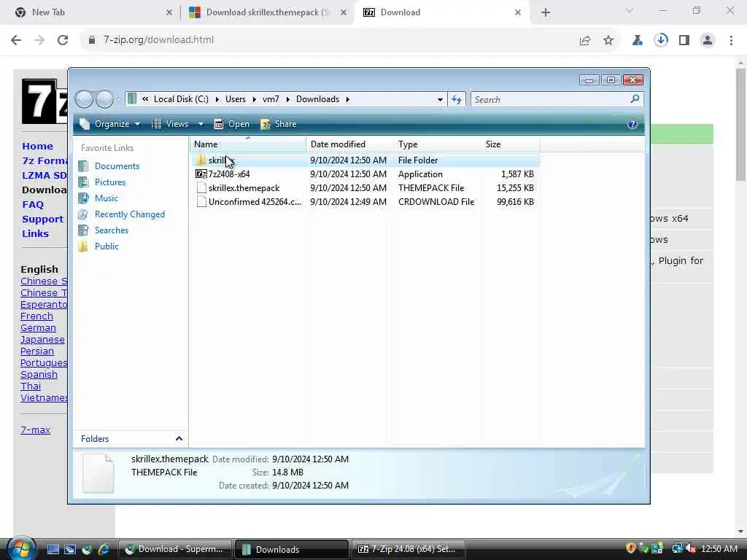Open Recently Changed favorite link
This screenshot has height=560, width=747.
130,214
